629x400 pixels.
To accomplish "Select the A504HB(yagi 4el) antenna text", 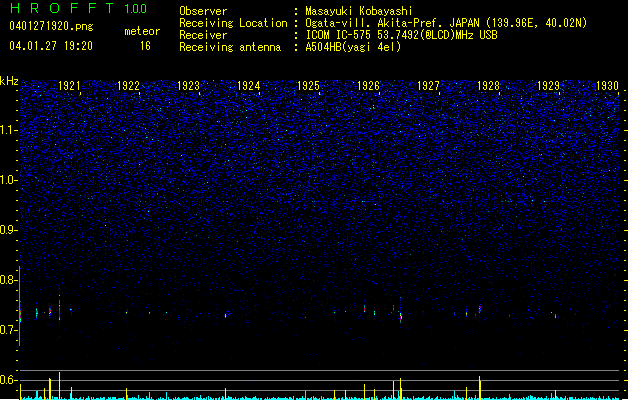I will (353, 47).
